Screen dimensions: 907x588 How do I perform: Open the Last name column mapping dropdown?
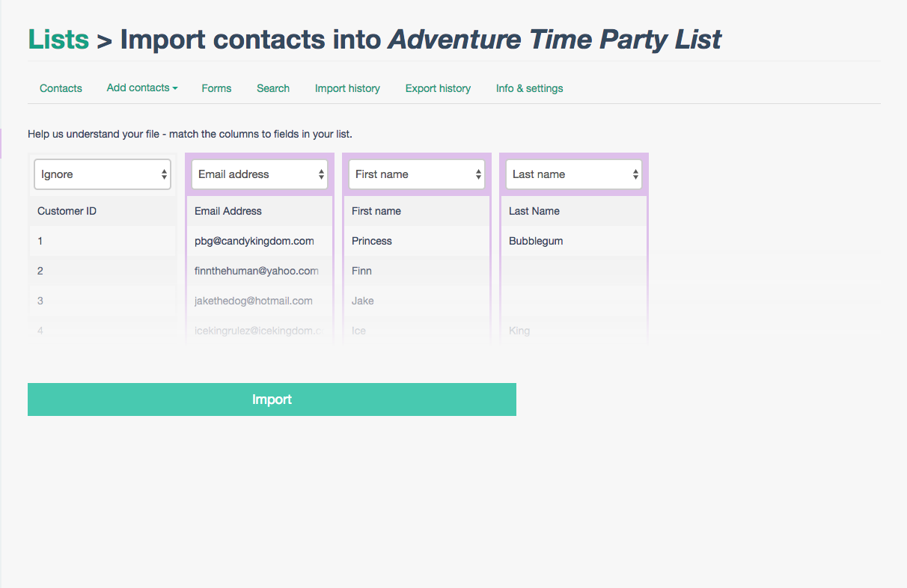coord(574,174)
